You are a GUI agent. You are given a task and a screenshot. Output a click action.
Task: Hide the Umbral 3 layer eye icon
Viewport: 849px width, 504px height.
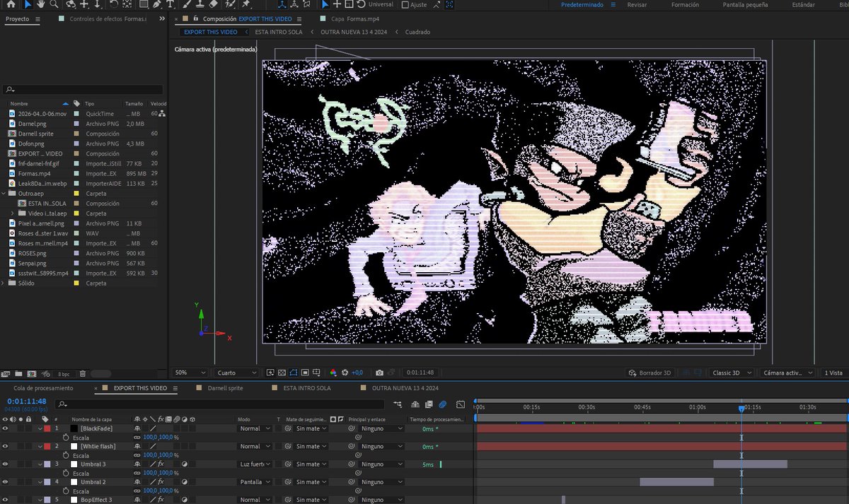tap(5, 464)
